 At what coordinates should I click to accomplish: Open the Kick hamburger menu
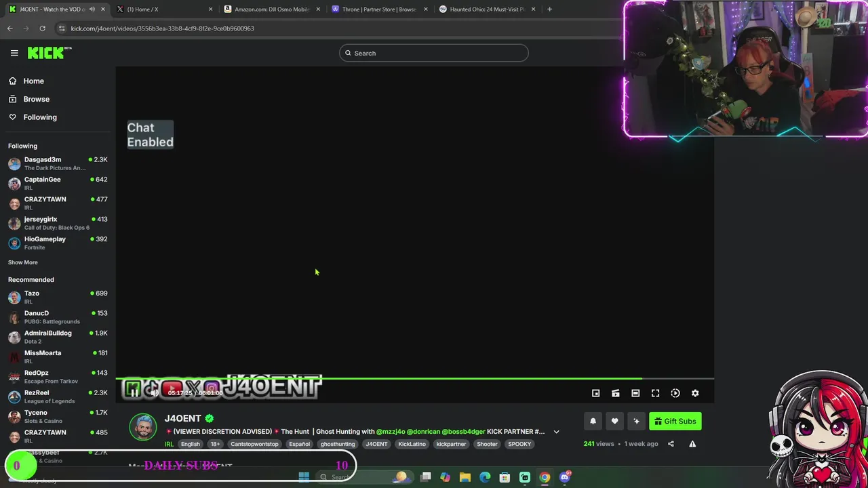click(14, 53)
